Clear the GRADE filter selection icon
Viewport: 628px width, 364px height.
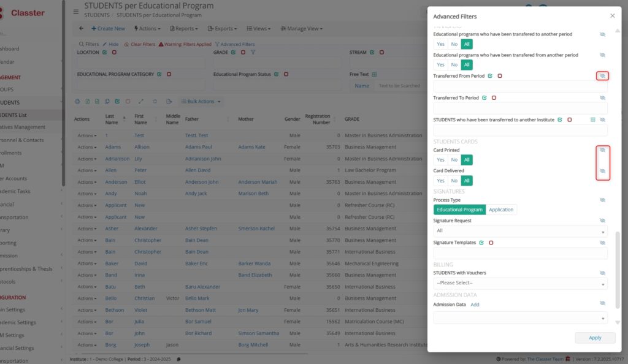point(243,53)
